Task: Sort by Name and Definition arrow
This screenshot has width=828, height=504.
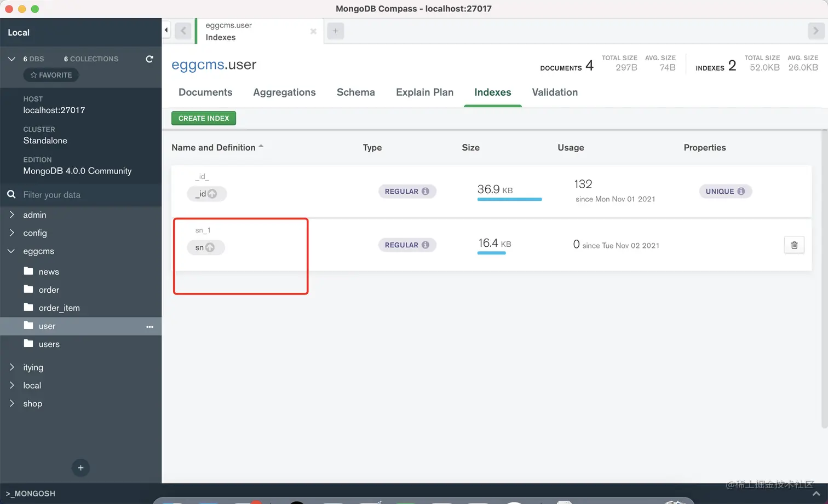Action: click(x=261, y=147)
